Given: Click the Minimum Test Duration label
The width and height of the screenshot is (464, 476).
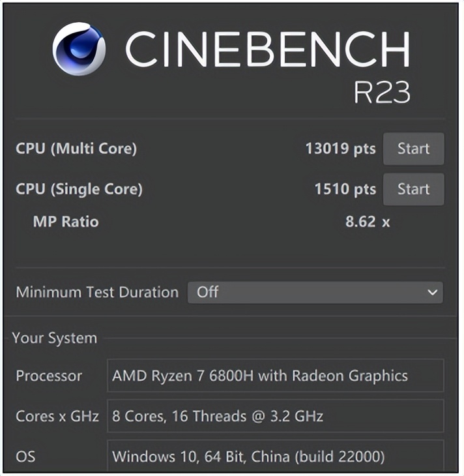Looking at the screenshot, I should click(96, 292).
